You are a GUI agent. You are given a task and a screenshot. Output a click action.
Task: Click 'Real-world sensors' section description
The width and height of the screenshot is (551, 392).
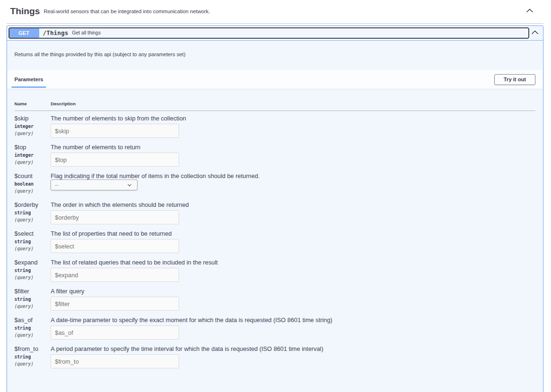(x=127, y=12)
